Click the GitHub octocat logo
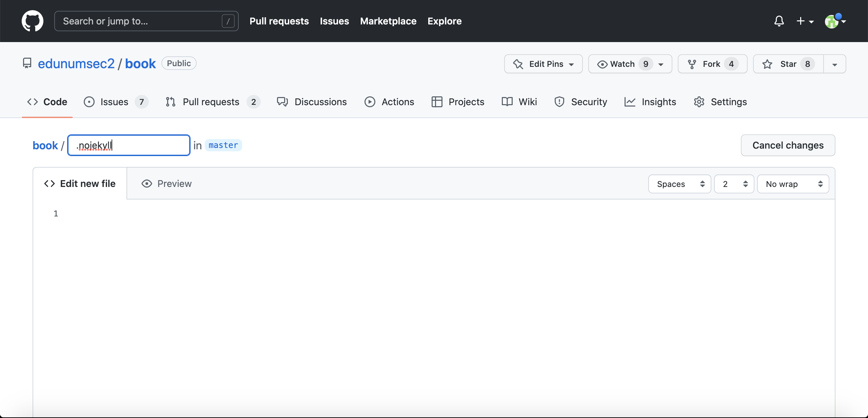868x418 pixels. (x=33, y=21)
